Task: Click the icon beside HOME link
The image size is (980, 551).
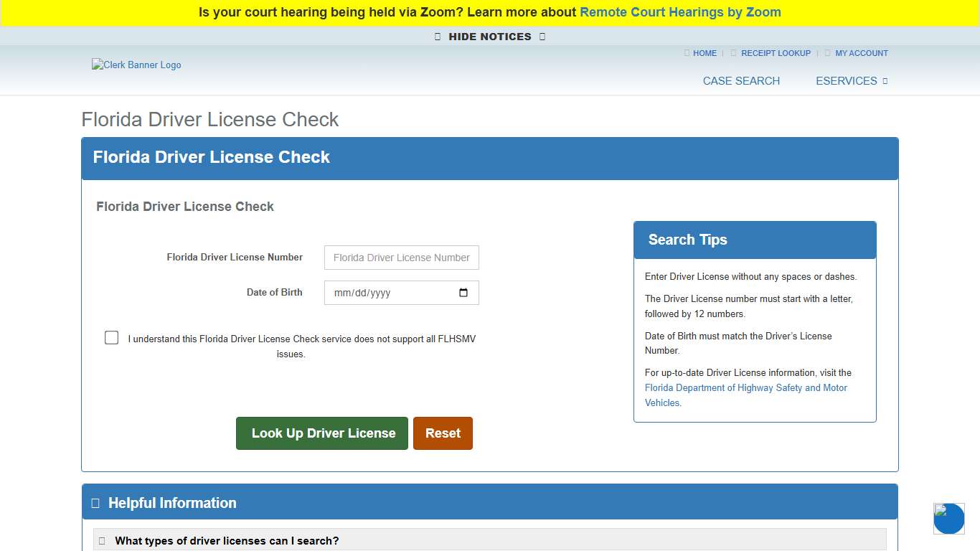Action: click(687, 53)
